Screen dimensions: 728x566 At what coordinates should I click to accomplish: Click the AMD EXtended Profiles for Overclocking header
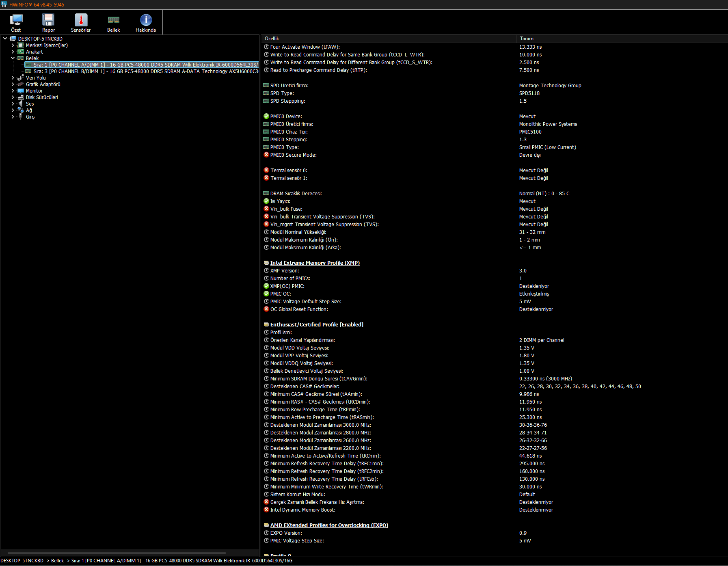(x=329, y=525)
